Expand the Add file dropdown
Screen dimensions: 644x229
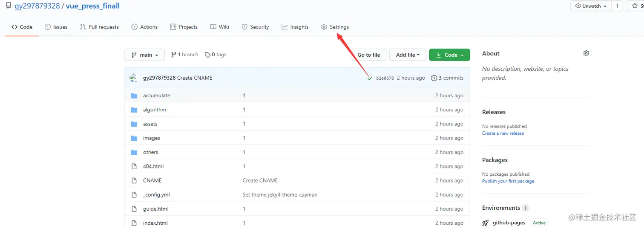pos(408,55)
